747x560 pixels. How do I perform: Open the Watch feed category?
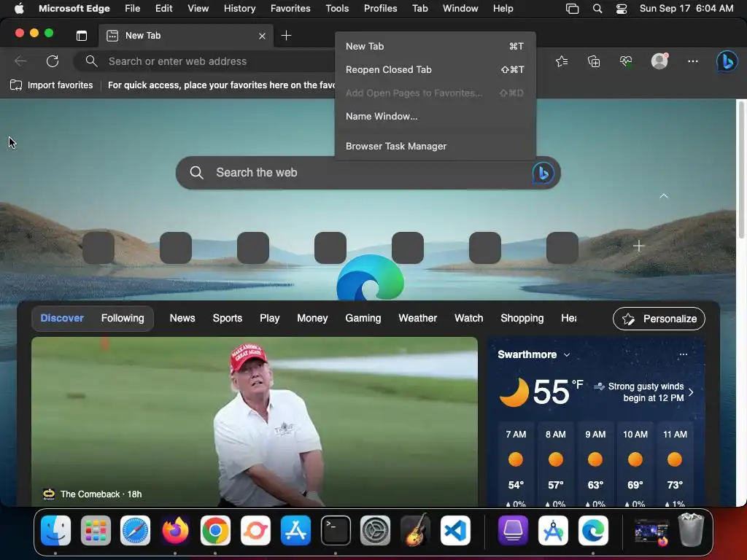coord(468,318)
